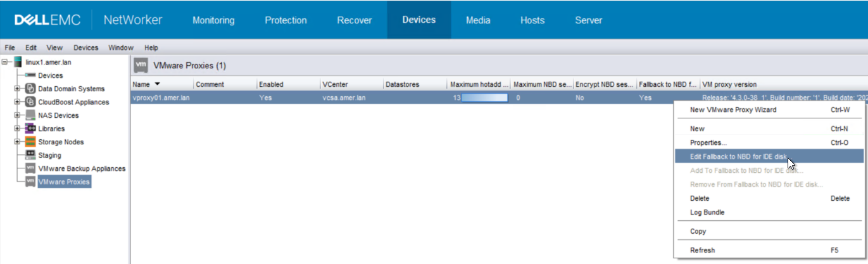Screen dimensions: 868x264
Task: Click the Staging icon
Action: (30, 155)
